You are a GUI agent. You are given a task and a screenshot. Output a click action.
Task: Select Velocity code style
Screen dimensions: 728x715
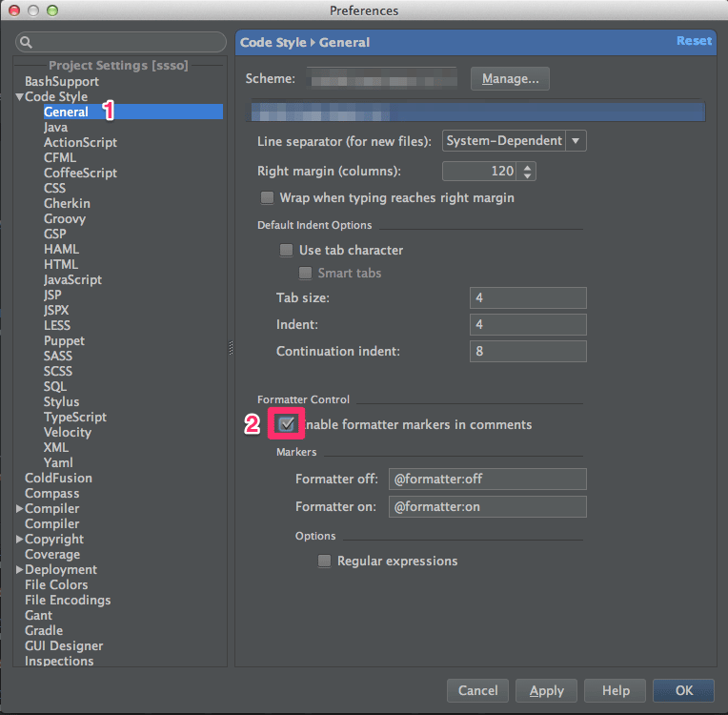point(68,432)
